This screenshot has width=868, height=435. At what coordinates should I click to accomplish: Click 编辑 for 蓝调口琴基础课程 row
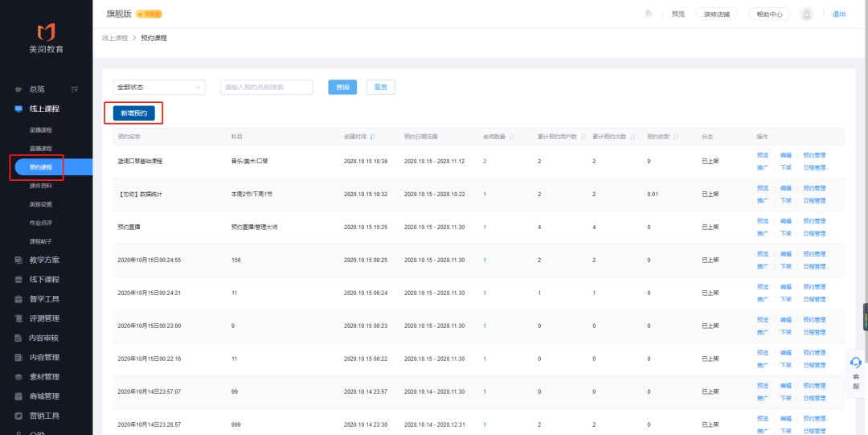click(785, 155)
